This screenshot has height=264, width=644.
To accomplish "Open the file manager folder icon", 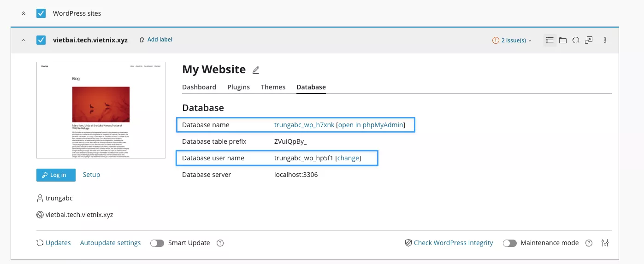I will click(x=563, y=40).
